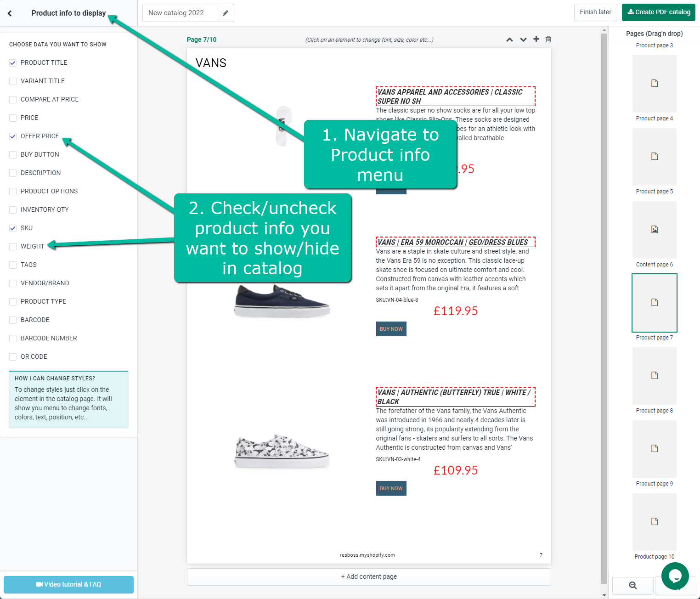700x599 pixels.
Task: Enable the Variant Title checkbox
Action: coord(13,81)
